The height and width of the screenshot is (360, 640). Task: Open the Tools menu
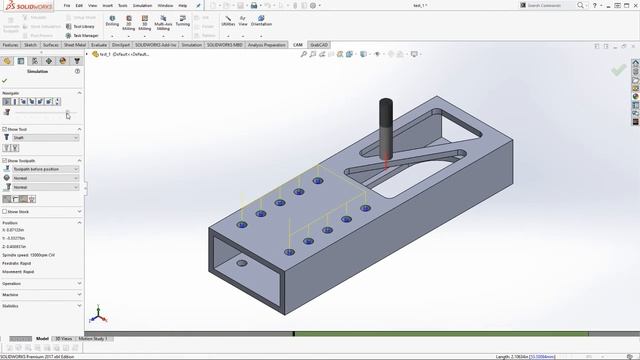(x=122, y=6)
